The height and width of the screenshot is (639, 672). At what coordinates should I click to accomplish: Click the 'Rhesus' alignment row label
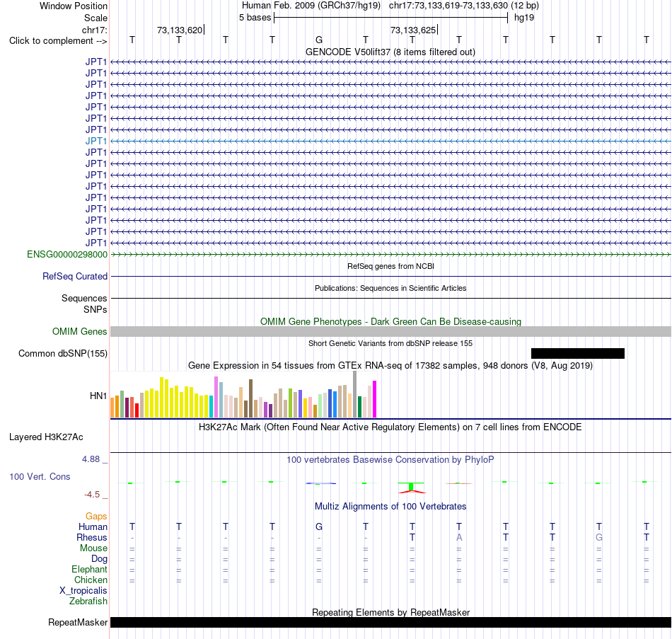[x=92, y=538]
